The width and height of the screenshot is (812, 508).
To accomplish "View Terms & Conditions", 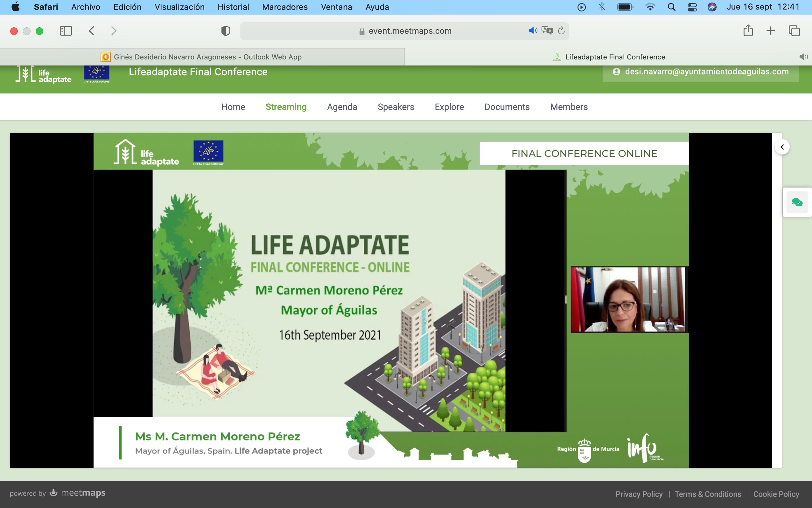I will pos(708,494).
